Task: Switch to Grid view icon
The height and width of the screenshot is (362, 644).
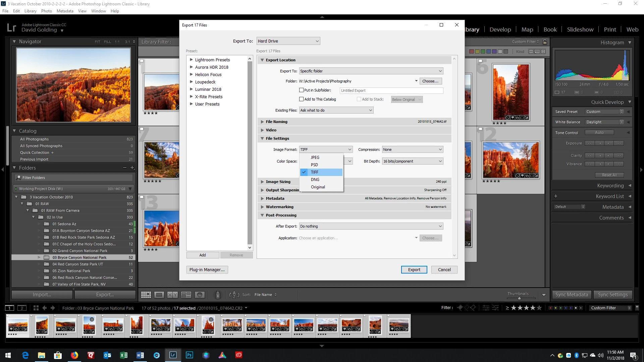Action: 146,295
